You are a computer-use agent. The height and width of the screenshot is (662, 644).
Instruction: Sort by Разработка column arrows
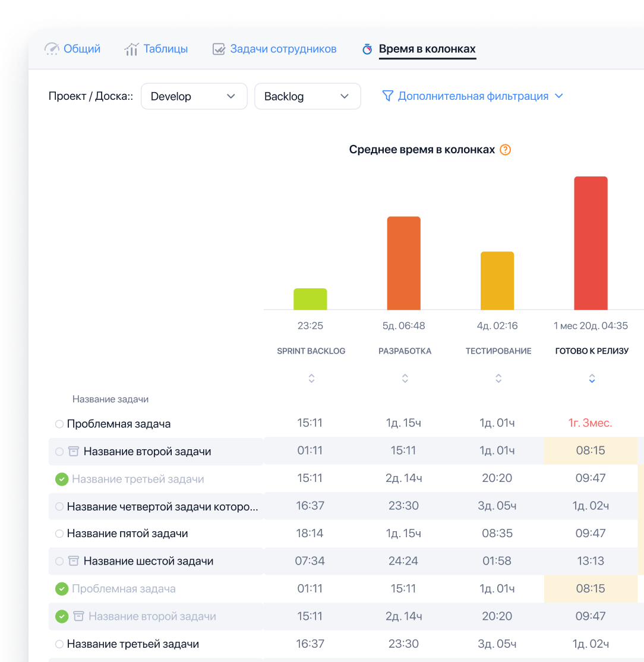click(x=405, y=379)
